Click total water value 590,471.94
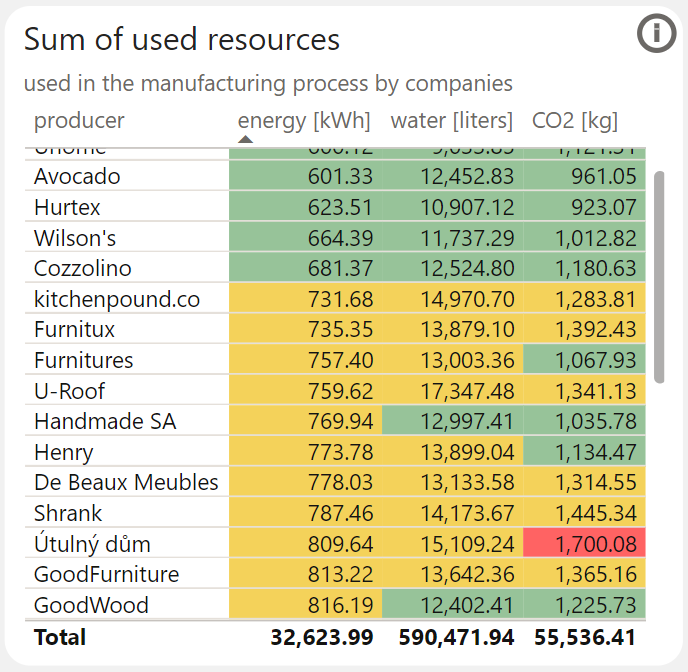This screenshot has height=672, width=688. point(456,637)
